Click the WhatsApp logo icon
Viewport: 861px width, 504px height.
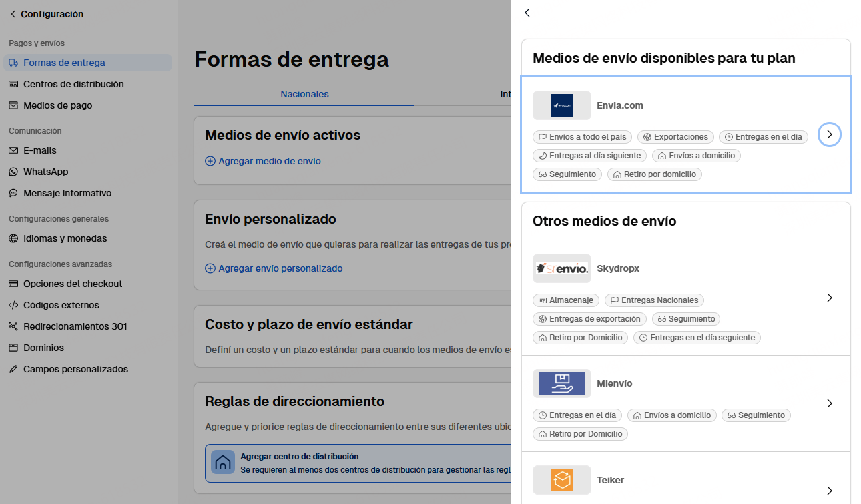pyautogui.click(x=13, y=172)
